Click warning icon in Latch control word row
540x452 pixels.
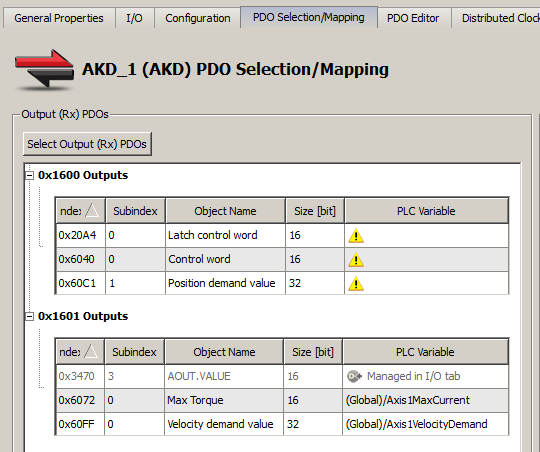click(356, 236)
